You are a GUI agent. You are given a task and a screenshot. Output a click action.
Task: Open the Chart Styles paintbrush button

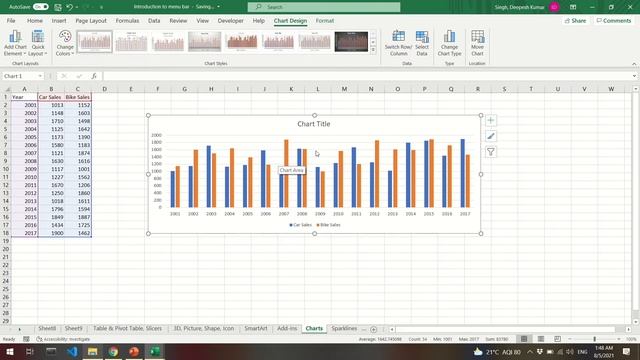pyautogui.click(x=491, y=136)
